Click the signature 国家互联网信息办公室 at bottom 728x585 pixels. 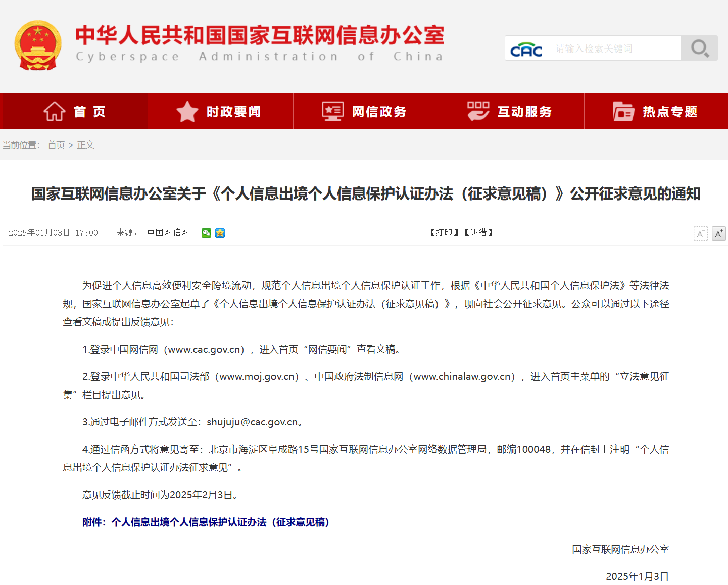pos(620,549)
